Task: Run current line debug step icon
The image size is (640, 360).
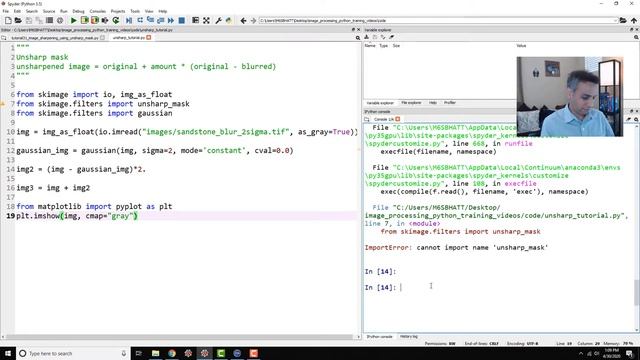Action: (140, 20)
